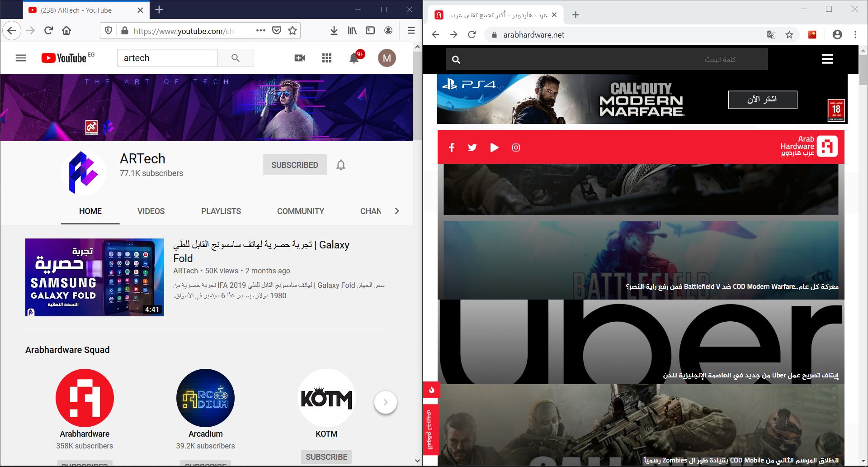The width and height of the screenshot is (868, 467).
Task: Play the Samsung Galaxy Fold video thumbnail
Action: (x=94, y=277)
